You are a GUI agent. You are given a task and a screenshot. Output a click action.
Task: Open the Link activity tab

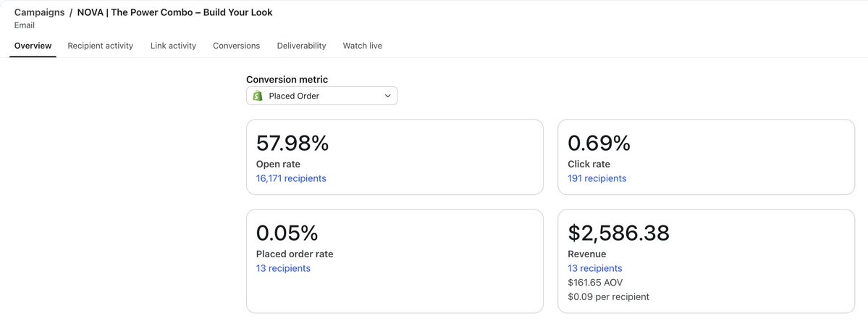173,46
